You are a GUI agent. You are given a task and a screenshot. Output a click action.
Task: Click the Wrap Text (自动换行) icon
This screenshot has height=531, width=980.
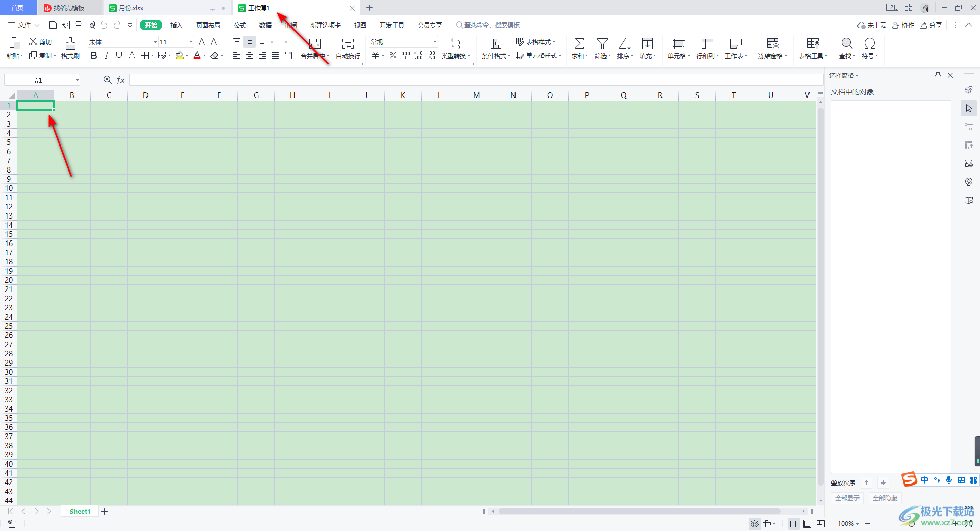[x=348, y=43]
